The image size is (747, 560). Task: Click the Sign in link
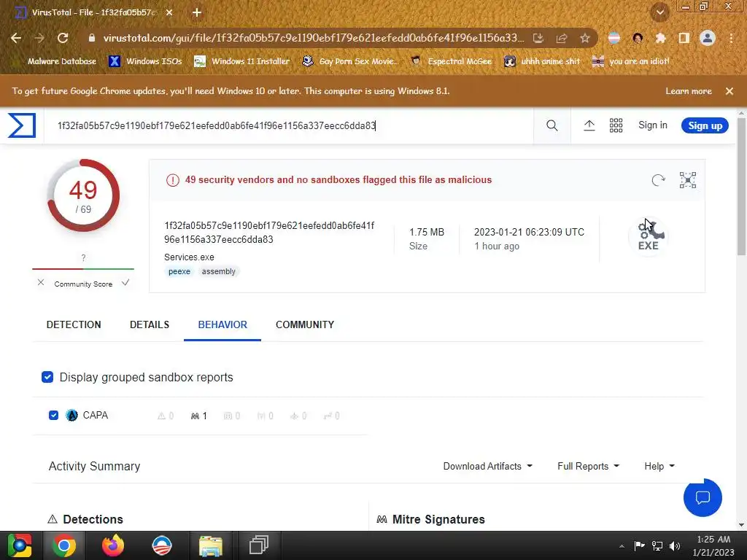coord(653,125)
